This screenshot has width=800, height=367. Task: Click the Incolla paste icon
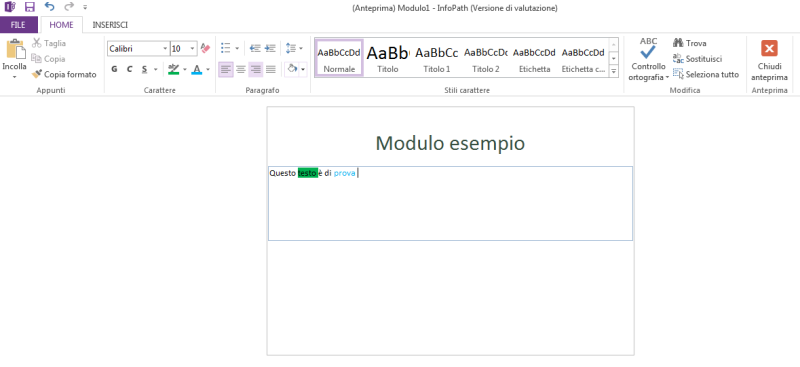pos(15,51)
